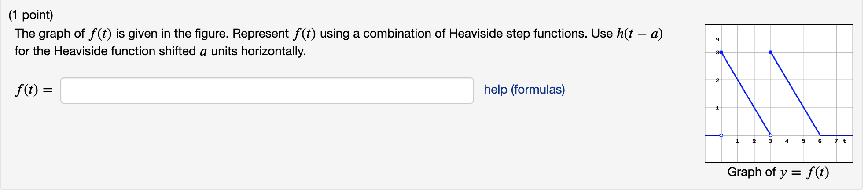Click the tick label 7 on the t-axis
This screenshot has height=195, width=868.
pos(836,141)
